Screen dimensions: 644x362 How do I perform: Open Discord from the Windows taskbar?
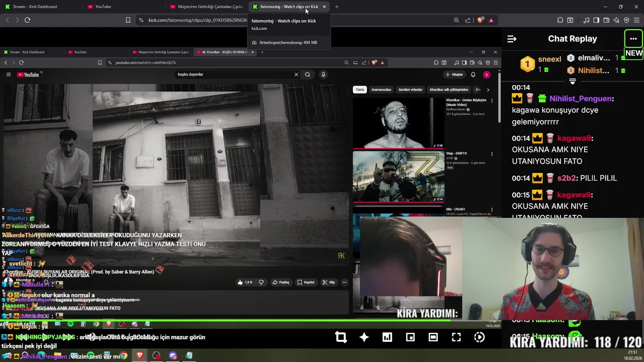click(173, 355)
